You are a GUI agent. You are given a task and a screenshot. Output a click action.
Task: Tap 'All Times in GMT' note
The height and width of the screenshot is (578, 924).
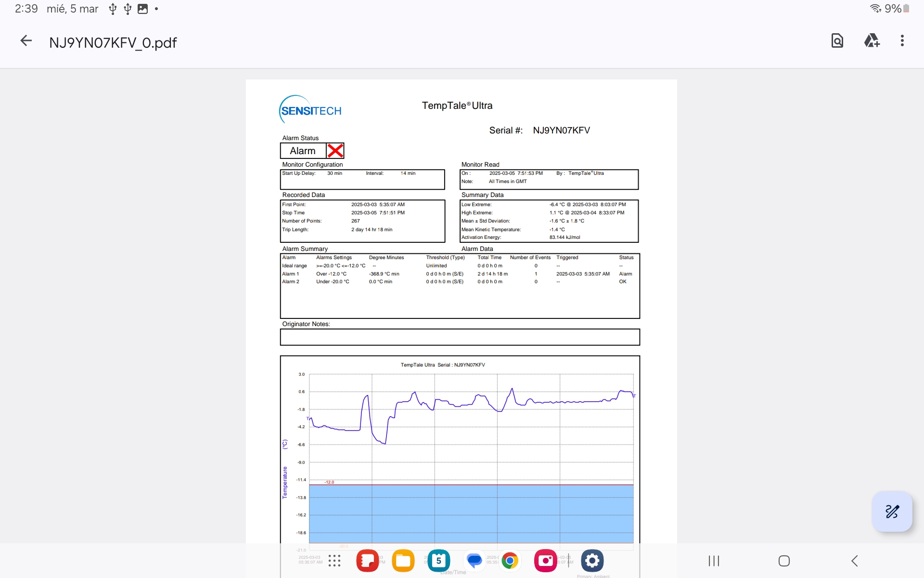(x=508, y=182)
